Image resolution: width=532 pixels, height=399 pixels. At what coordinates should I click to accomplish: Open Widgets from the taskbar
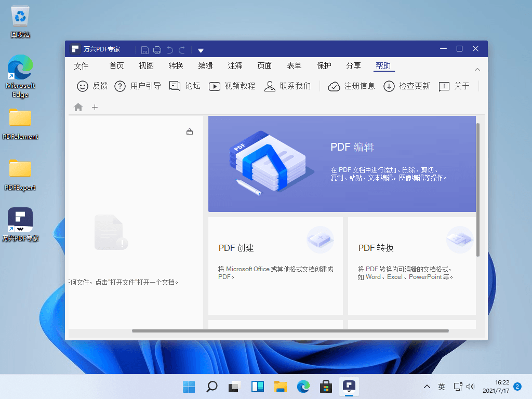(x=258, y=387)
